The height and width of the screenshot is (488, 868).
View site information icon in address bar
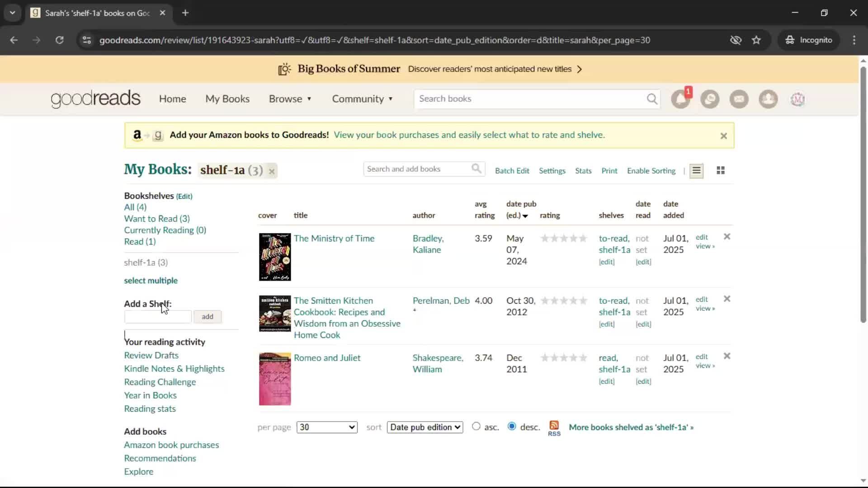[x=87, y=40]
